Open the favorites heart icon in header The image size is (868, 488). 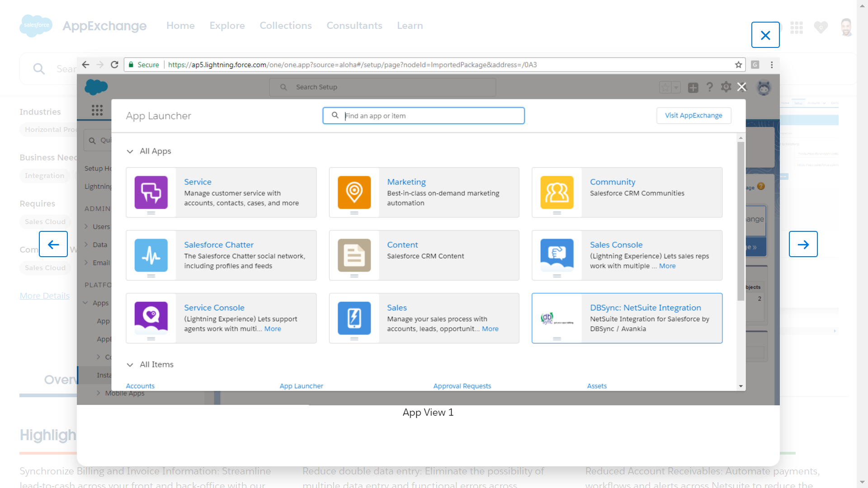click(821, 28)
